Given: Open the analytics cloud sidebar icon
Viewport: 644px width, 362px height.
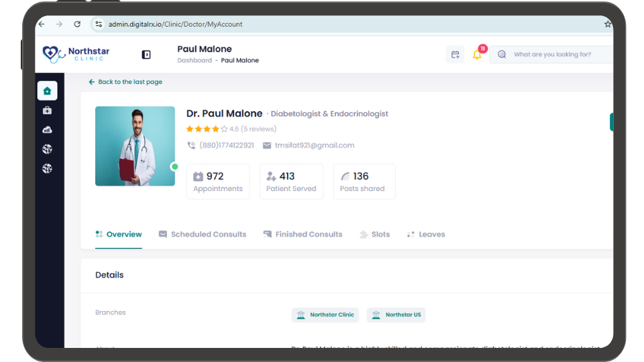Looking at the screenshot, I should tap(47, 129).
